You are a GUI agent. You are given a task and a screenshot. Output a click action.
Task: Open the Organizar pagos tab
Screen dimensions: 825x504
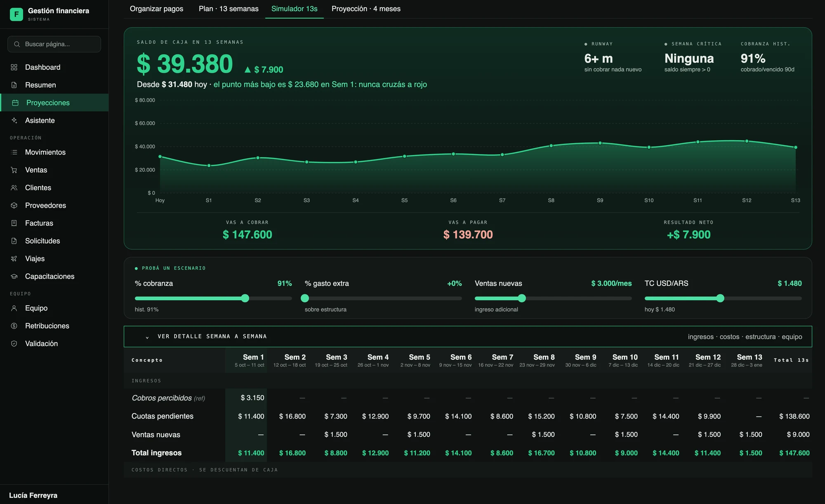tap(156, 9)
